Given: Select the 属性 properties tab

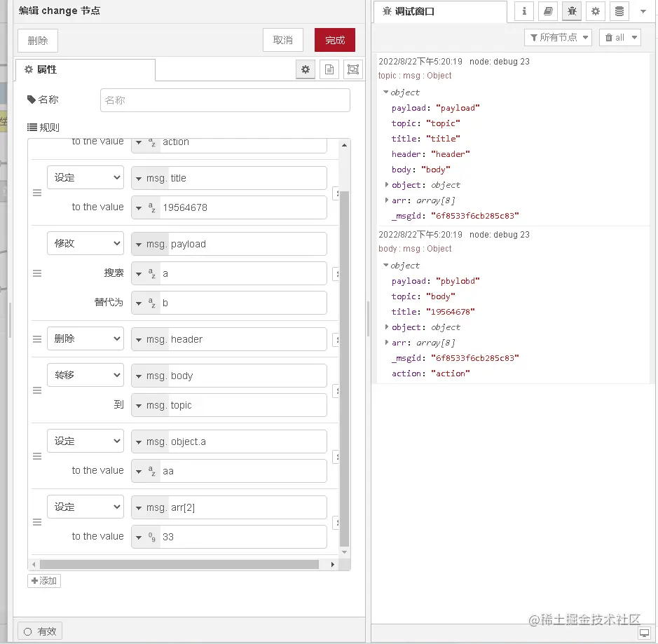Looking at the screenshot, I should [85, 69].
